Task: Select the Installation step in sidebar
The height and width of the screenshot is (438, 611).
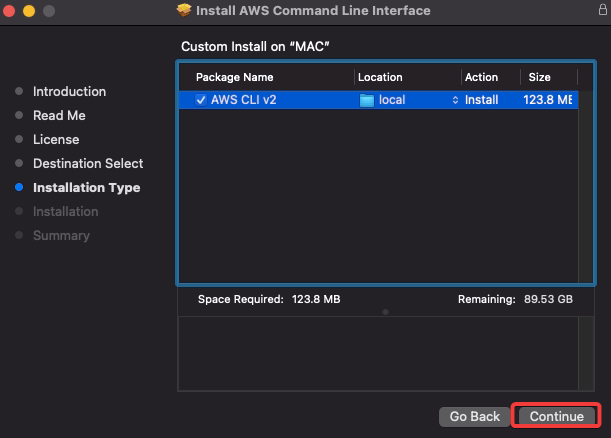Action: [65, 212]
